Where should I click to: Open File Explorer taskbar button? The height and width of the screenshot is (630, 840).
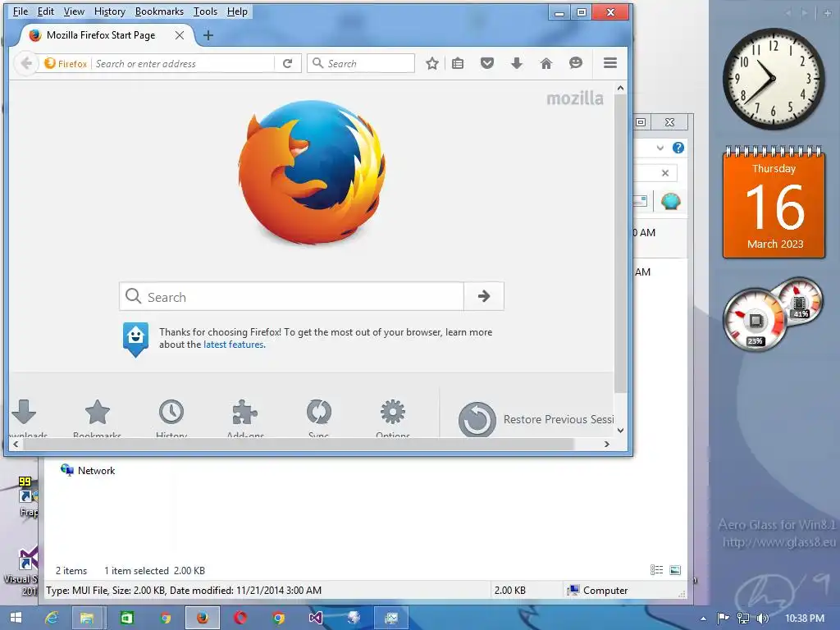pyautogui.click(x=87, y=618)
